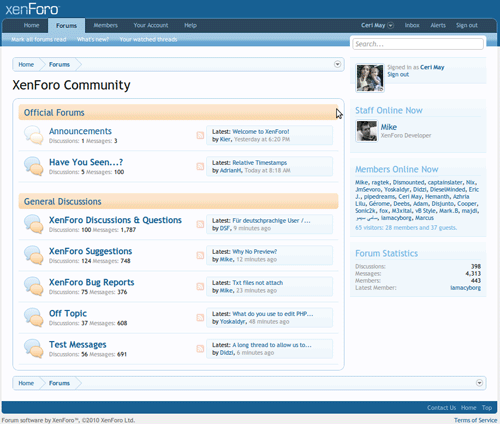Open RSS feed for Off Topic forum
The width and height of the screenshot is (500, 424).
[200, 317]
